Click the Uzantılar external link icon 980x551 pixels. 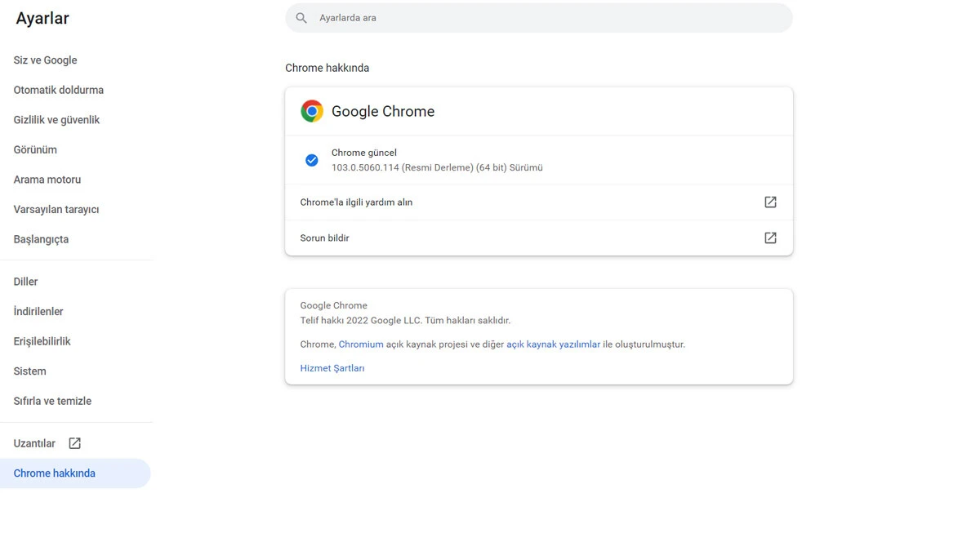click(73, 442)
